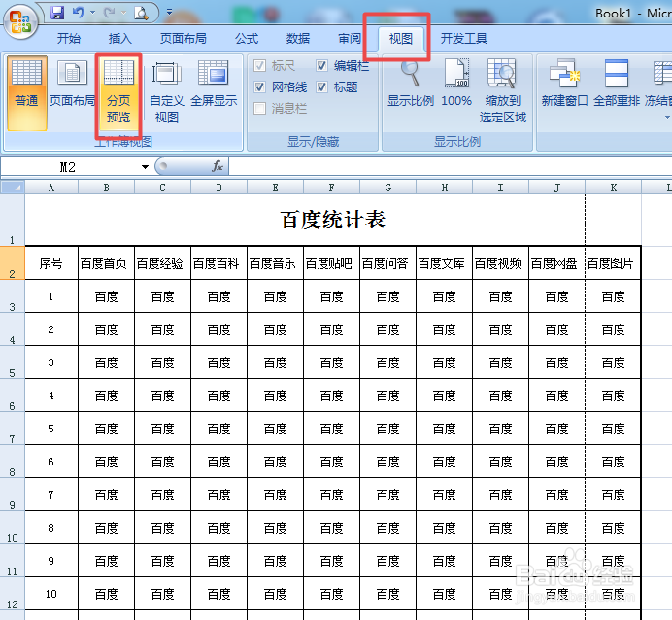Click 缩放到选定区域 zoom to selection

503,91
